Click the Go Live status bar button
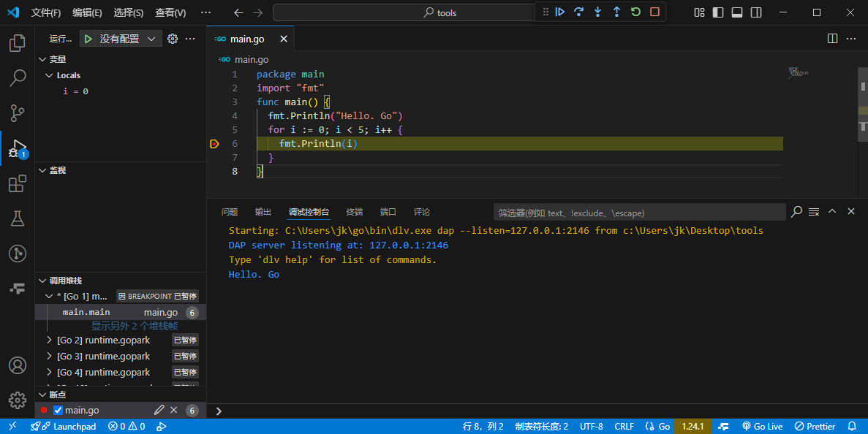Screen dimensions: 868x434 click(x=763, y=426)
